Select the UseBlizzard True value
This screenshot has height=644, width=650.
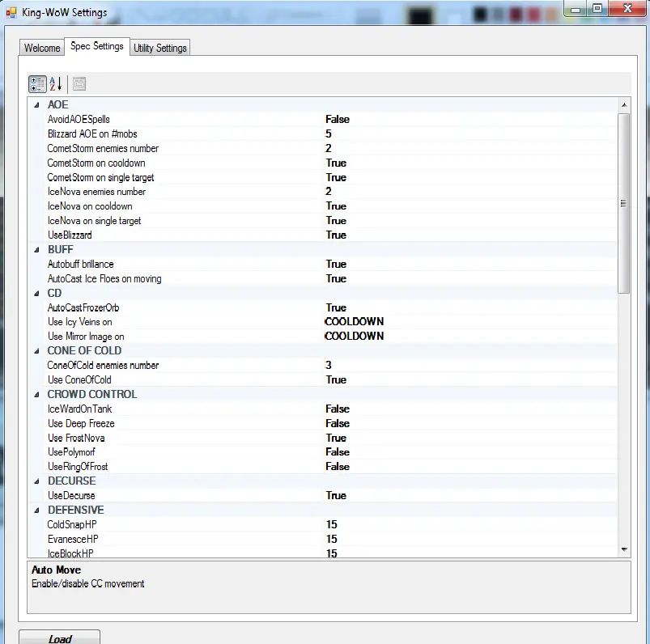pos(469,235)
